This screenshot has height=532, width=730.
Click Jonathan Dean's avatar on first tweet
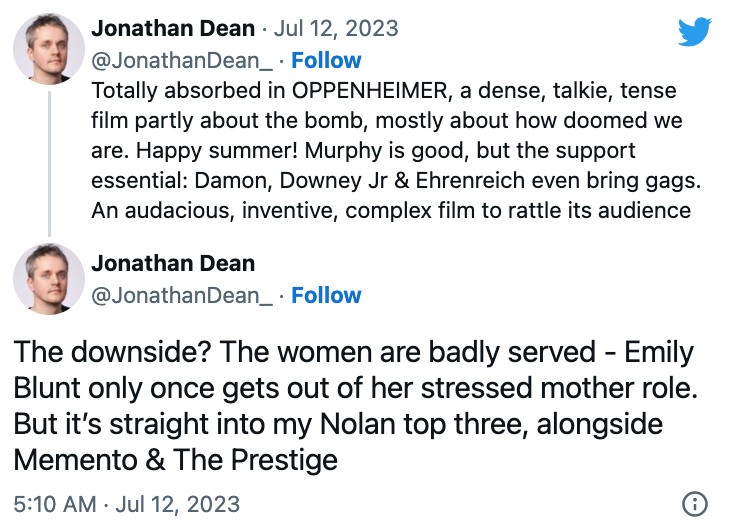(x=49, y=49)
